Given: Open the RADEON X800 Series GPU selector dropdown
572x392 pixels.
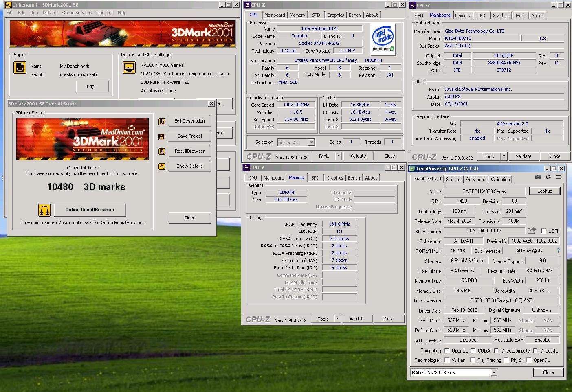Looking at the screenshot, I should pyautogui.click(x=494, y=372).
